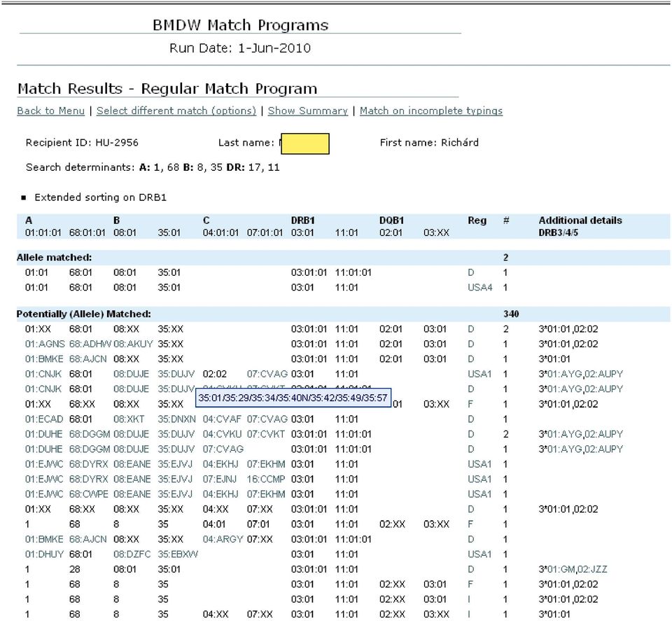
Task: Click the Extended sorting on DRB1 note
Action: pyautogui.click(x=100, y=197)
